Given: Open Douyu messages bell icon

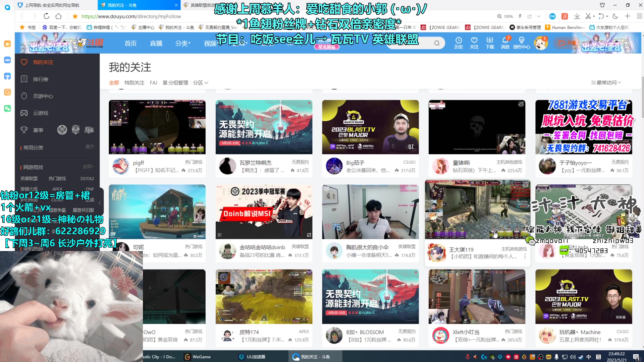Looking at the screenshot, I should 505,43.
